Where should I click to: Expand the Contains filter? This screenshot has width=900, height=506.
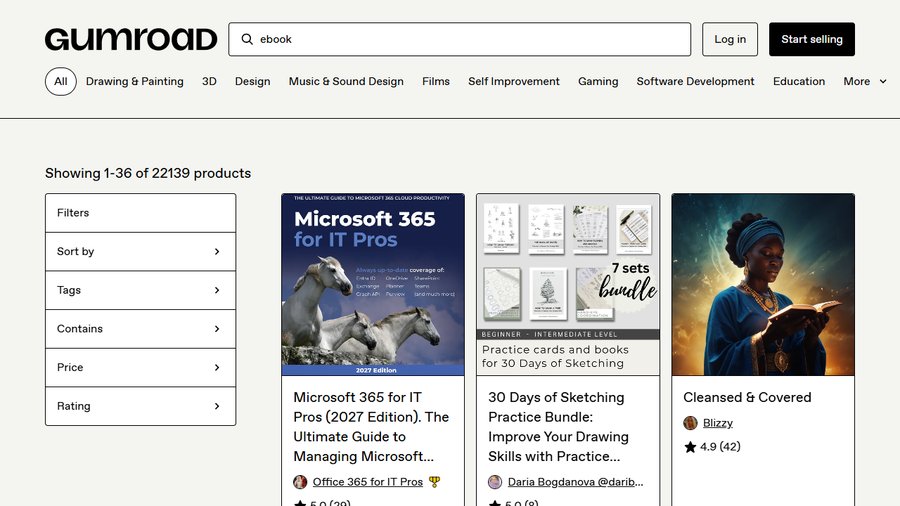[141, 329]
